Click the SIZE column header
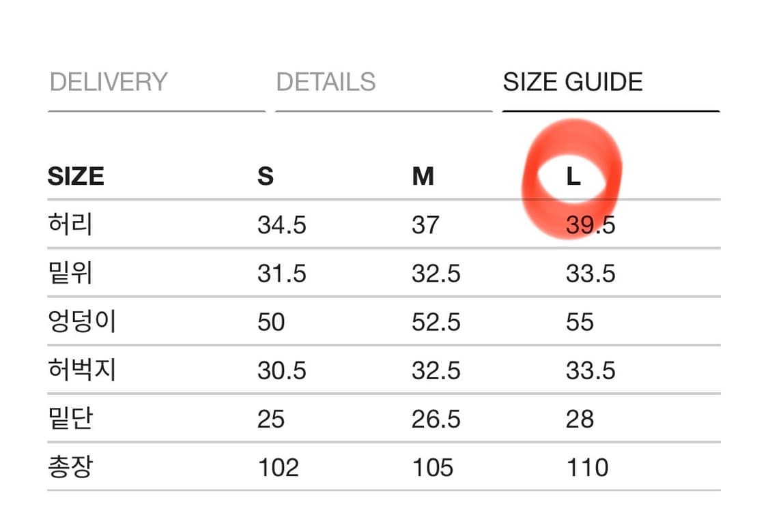Screen dimensions: 768x532 tap(76, 177)
